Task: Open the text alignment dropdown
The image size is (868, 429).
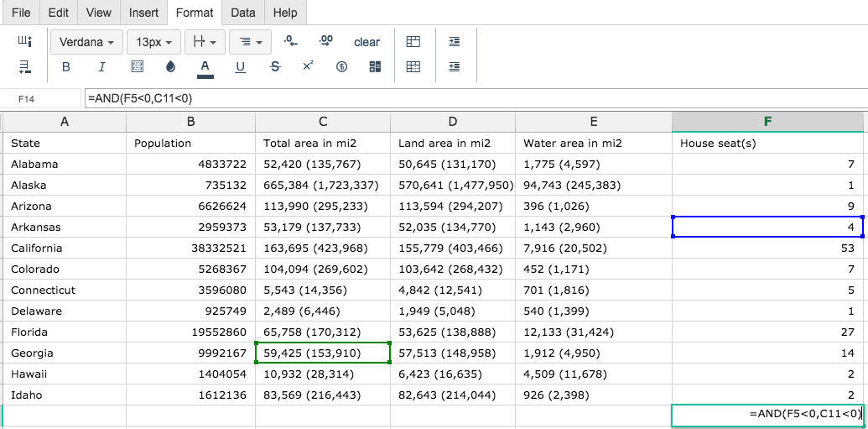Action: pyautogui.click(x=250, y=42)
